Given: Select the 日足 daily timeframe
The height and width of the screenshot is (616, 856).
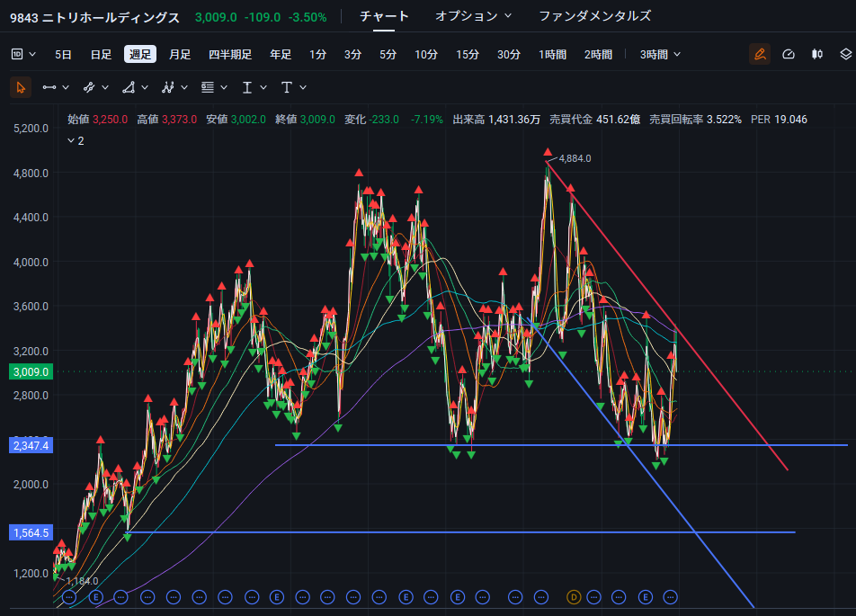Looking at the screenshot, I should (x=101, y=55).
